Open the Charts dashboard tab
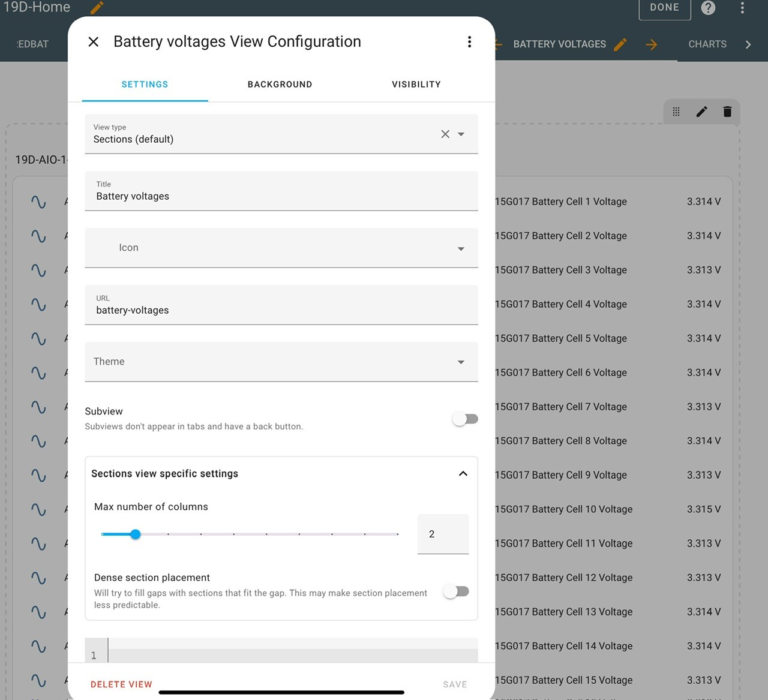Screen dimensions: 768x700 pos(707,44)
